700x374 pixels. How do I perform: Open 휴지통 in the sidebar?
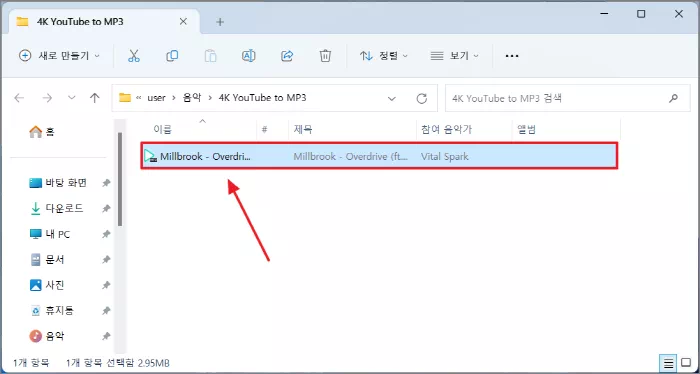(x=52, y=311)
